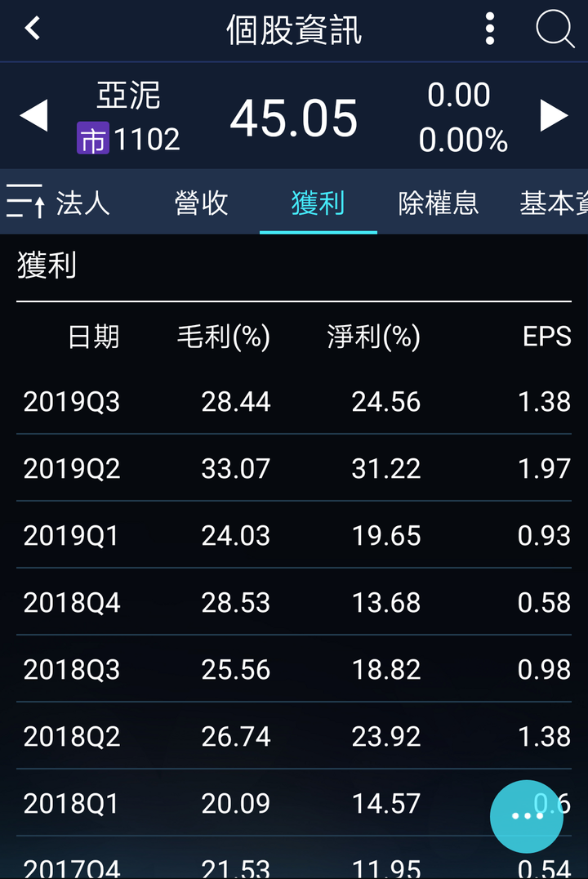Go to previous stock with left triangle
The image size is (588, 879).
33,115
